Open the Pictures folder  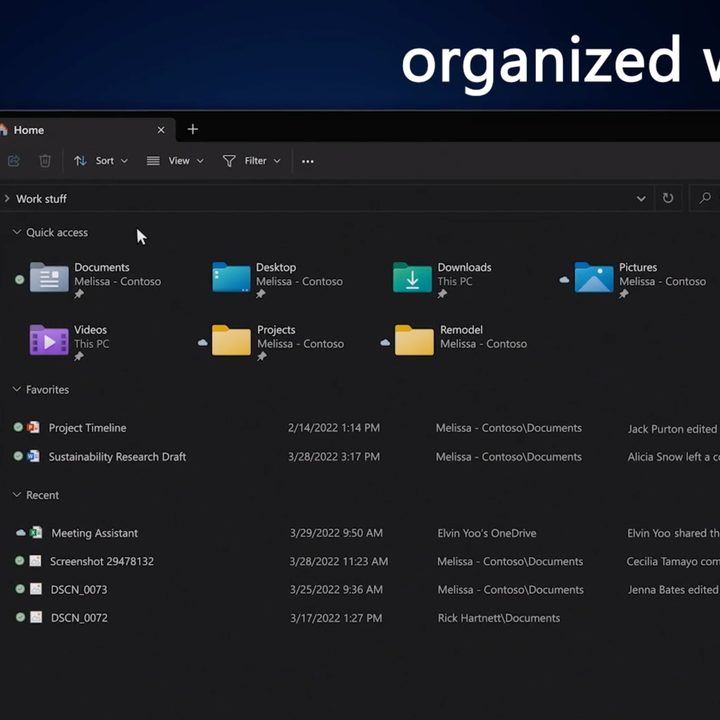tap(594, 277)
